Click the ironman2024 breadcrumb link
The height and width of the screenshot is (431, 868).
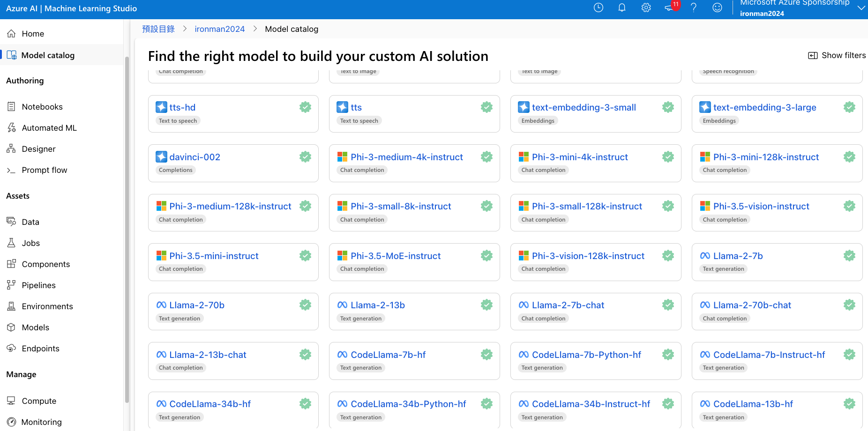[x=220, y=29]
